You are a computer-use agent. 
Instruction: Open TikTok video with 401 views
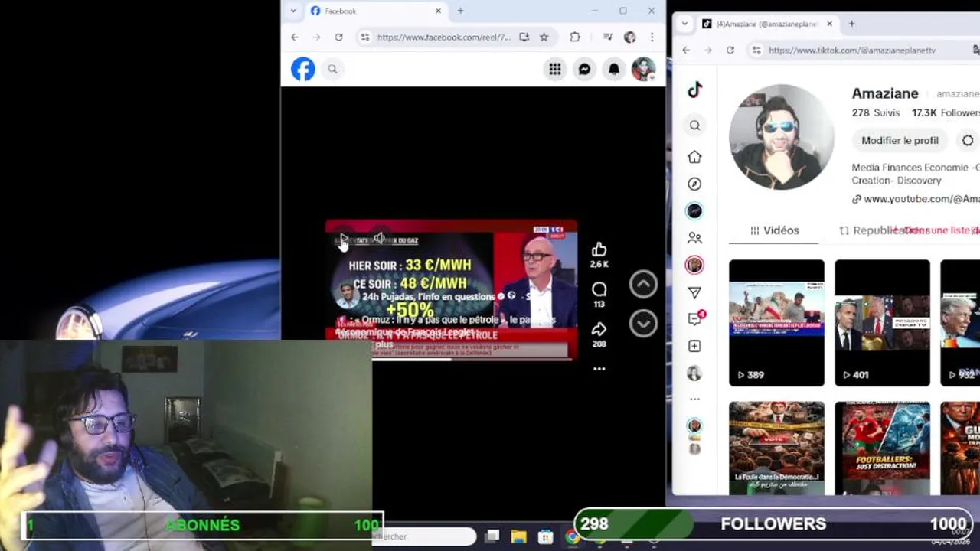pos(882,323)
